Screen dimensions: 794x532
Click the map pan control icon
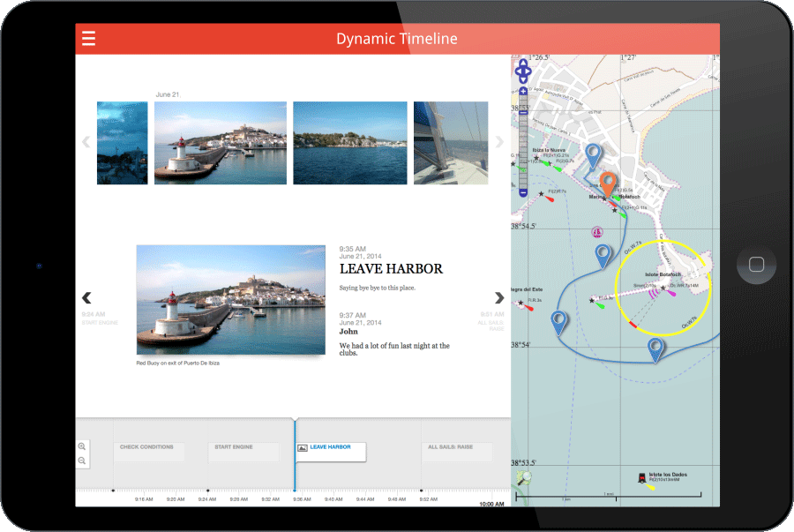(523, 71)
